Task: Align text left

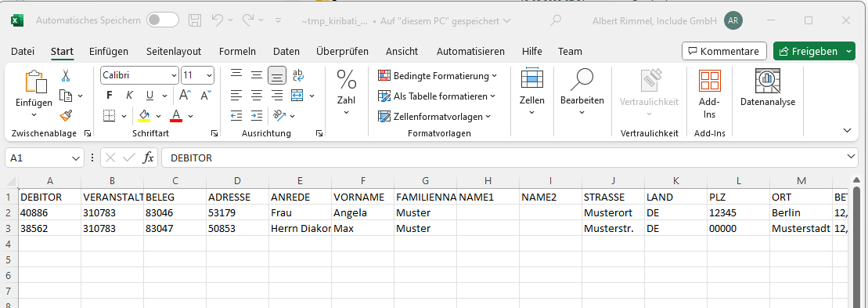Action: pyautogui.click(x=236, y=96)
